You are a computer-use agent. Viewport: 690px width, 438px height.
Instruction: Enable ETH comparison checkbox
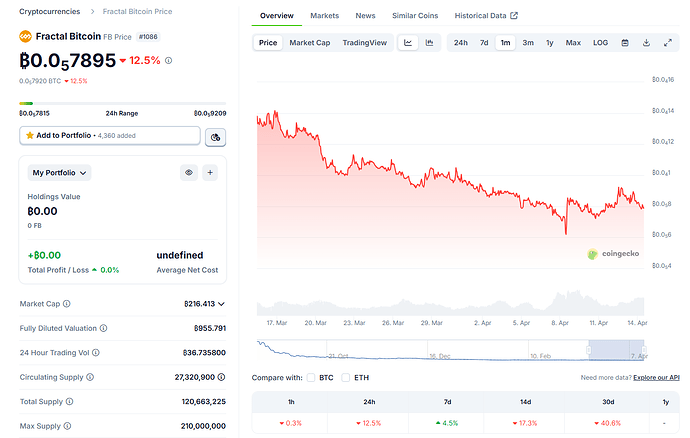pyautogui.click(x=345, y=377)
